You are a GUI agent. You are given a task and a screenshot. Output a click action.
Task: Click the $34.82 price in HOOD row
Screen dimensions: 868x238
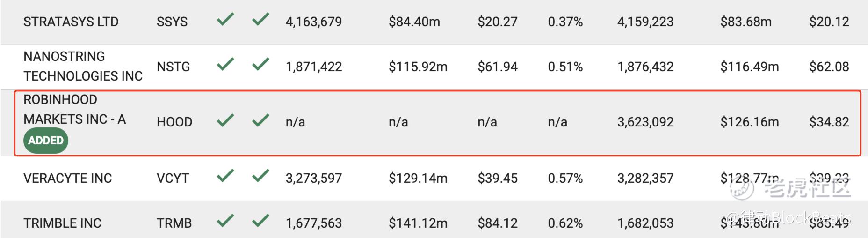point(829,122)
